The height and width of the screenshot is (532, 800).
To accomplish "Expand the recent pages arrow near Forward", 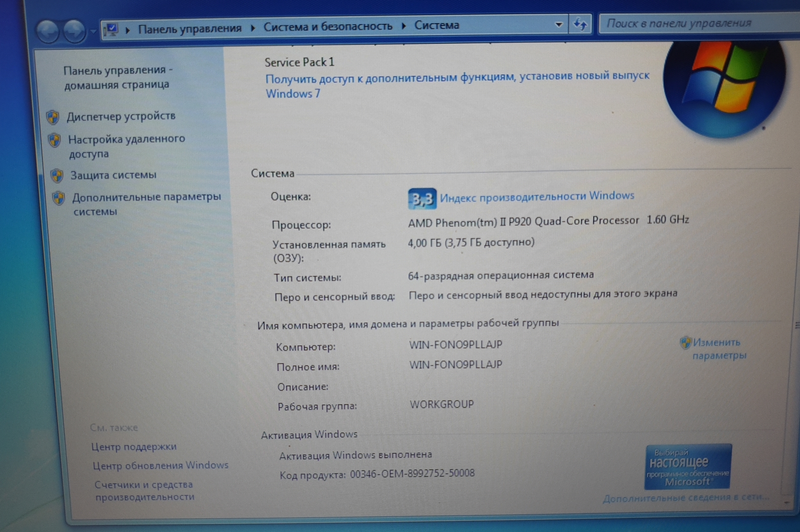I will [x=93, y=32].
